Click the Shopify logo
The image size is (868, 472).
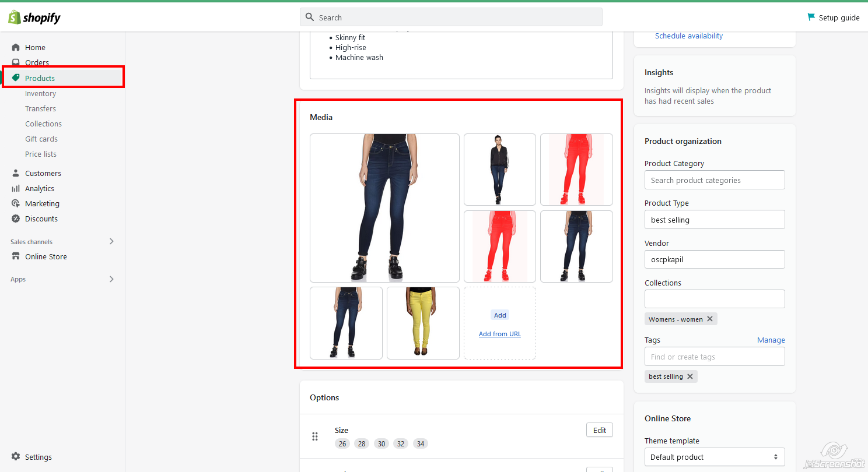click(34, 17)
